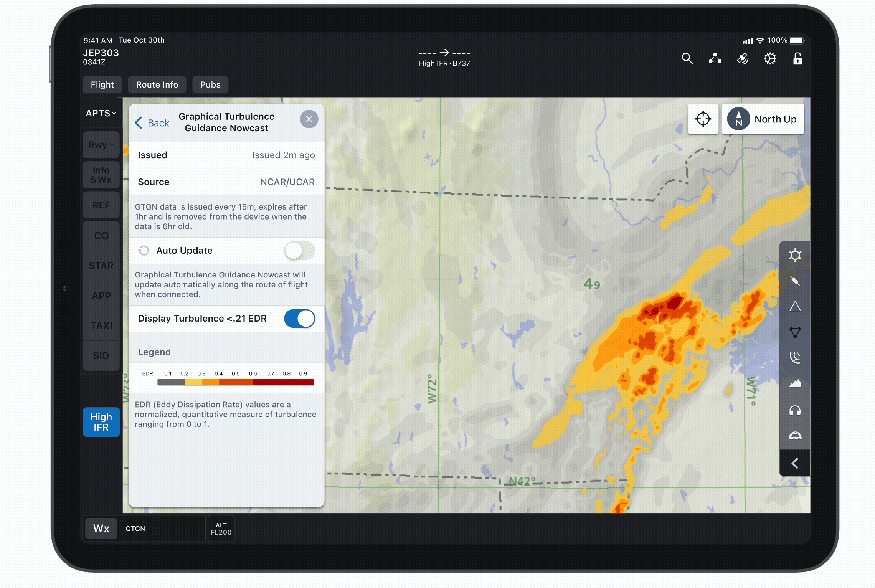Select the headset audio icon
Screen dimensions: 875x588
pos(795,411)
